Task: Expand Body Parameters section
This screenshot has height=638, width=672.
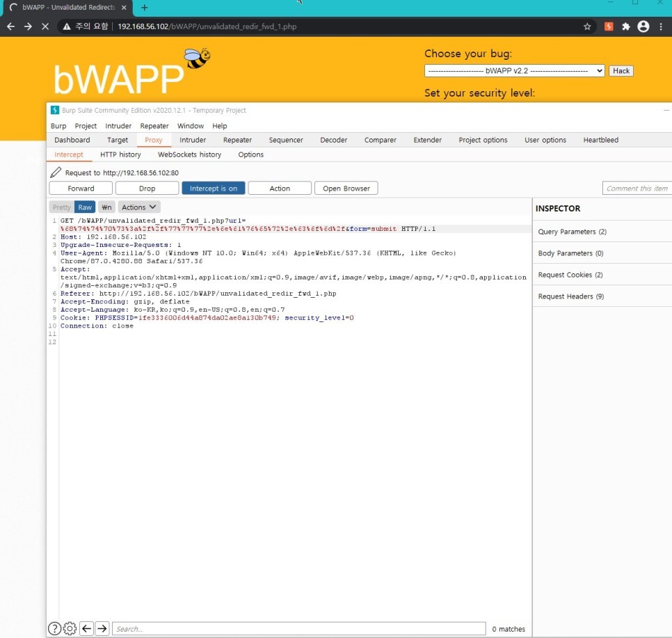Action: pyautogui.click(x=602, y=253)
